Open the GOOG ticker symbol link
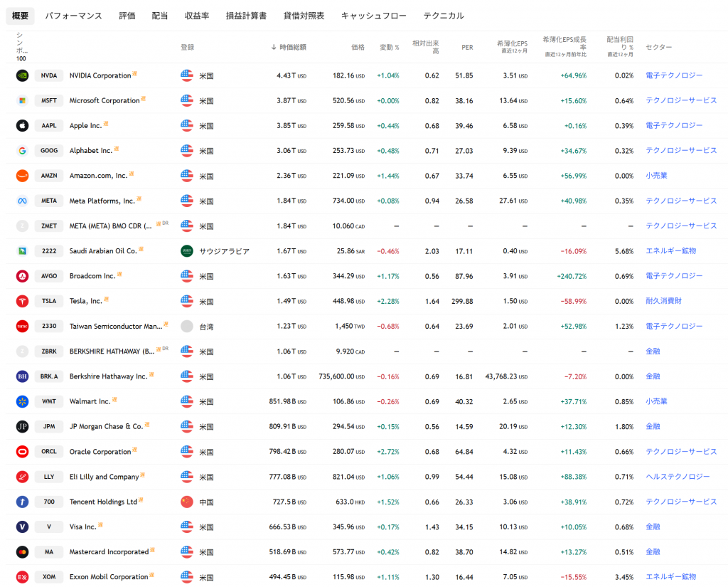Screen dimensions: 728x587 (49, 151)
